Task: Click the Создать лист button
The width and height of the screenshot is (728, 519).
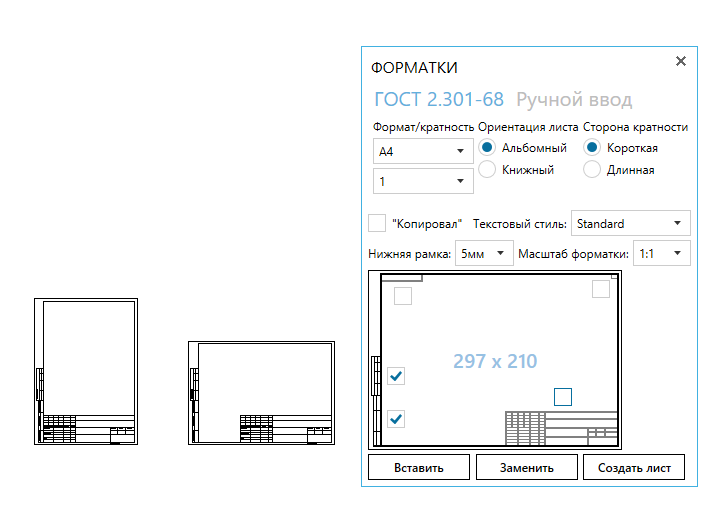Action: coord(635,467)
